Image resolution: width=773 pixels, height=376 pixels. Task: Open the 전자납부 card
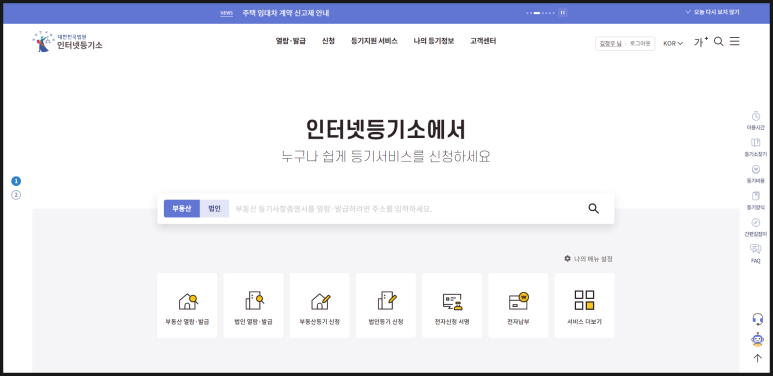[x=518, y=306]
